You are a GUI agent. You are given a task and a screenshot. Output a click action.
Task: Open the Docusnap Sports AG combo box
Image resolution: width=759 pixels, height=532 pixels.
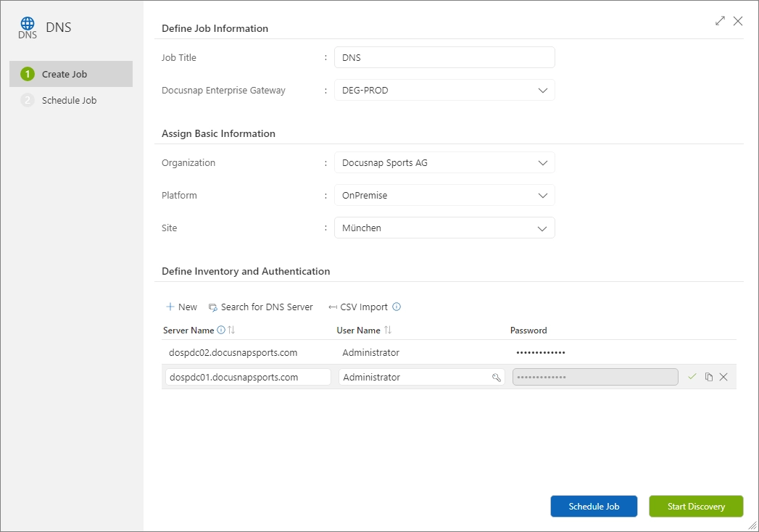(444, 162)
